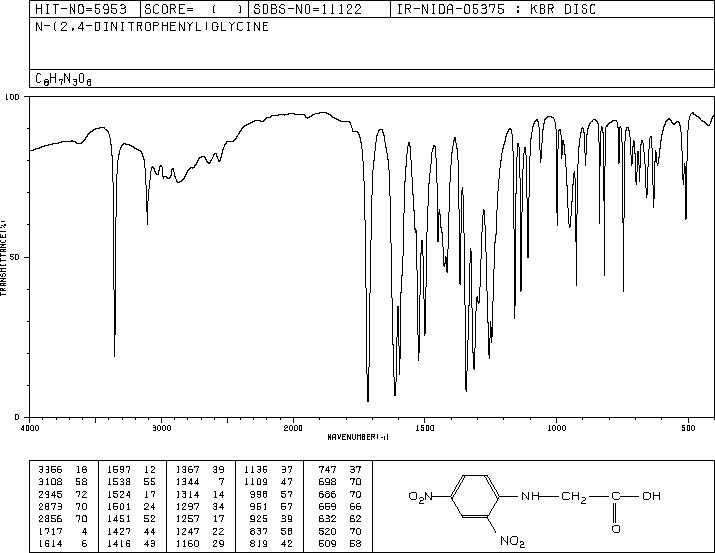Click the NH label in the structure diagram
The width and height of the screenshot is (715, 553).
(x=530, y=496)
